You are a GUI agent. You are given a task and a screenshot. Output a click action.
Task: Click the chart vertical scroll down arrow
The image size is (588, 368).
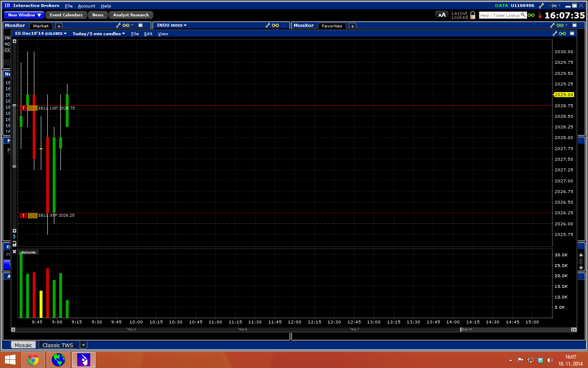tap(14, 231)
